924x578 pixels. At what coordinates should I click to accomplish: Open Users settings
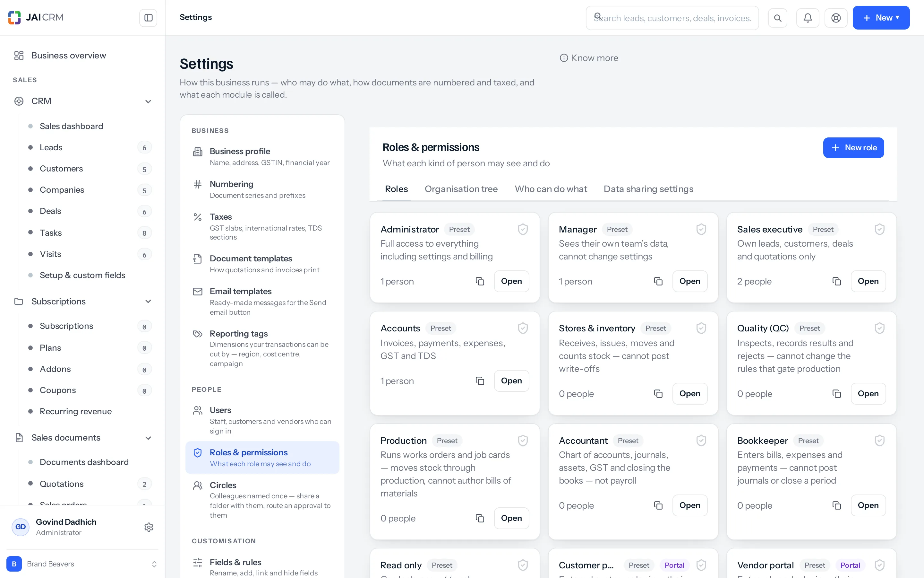click(x=262, y=420)
